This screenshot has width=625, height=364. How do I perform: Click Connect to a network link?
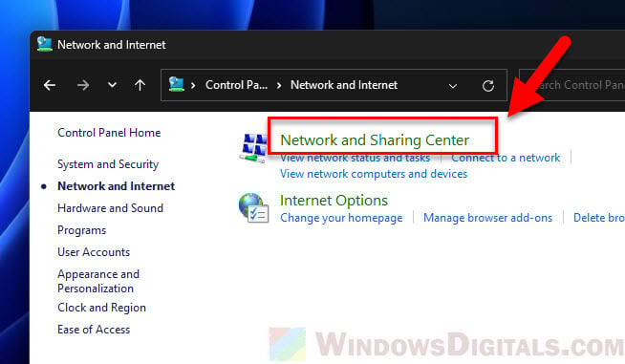(506, 158)
